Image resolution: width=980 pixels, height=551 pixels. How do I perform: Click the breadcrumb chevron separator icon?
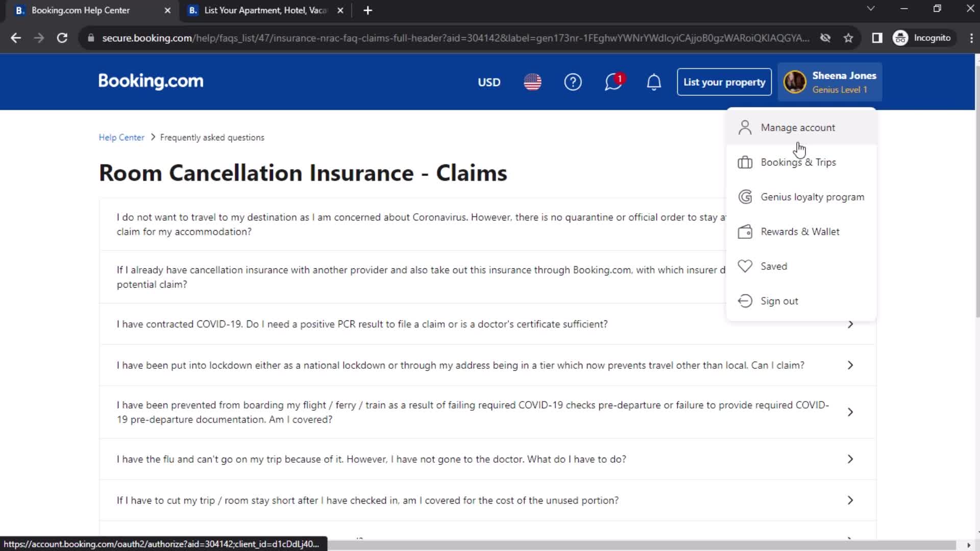pyautogui.click(x=153, y=137)
